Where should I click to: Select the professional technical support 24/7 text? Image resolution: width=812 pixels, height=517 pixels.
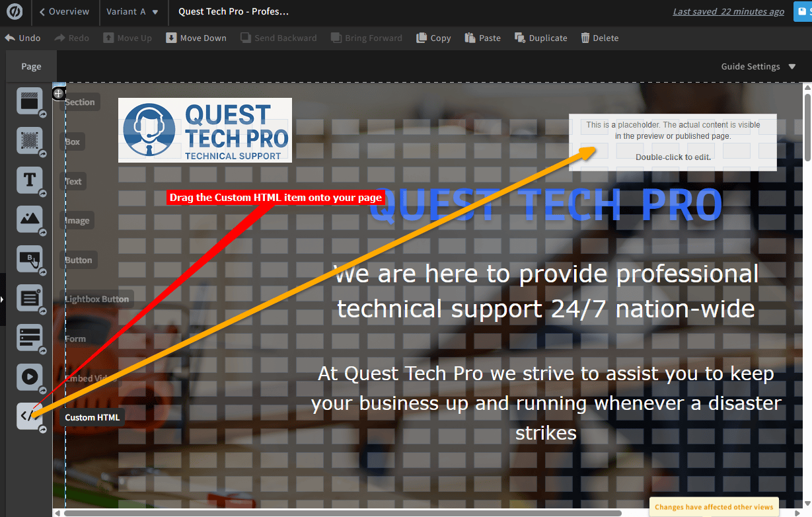(x=546, y=291)
